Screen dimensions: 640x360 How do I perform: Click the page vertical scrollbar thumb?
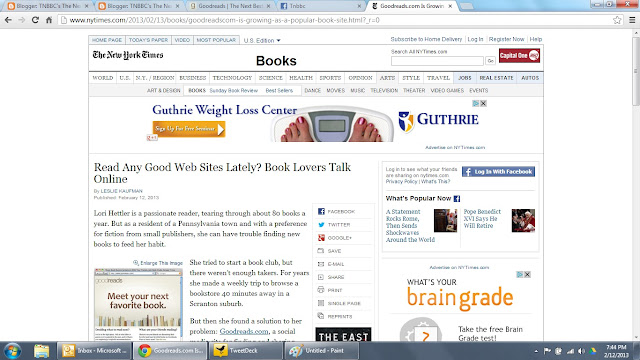636,71
